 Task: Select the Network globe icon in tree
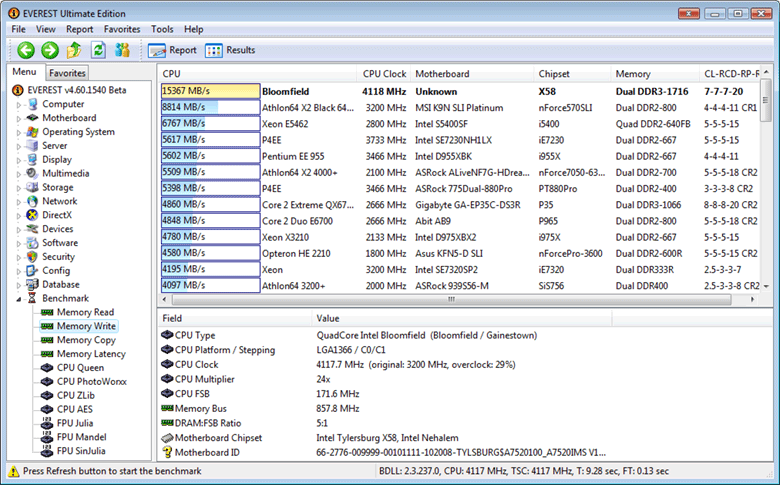(x=32, y=201)
